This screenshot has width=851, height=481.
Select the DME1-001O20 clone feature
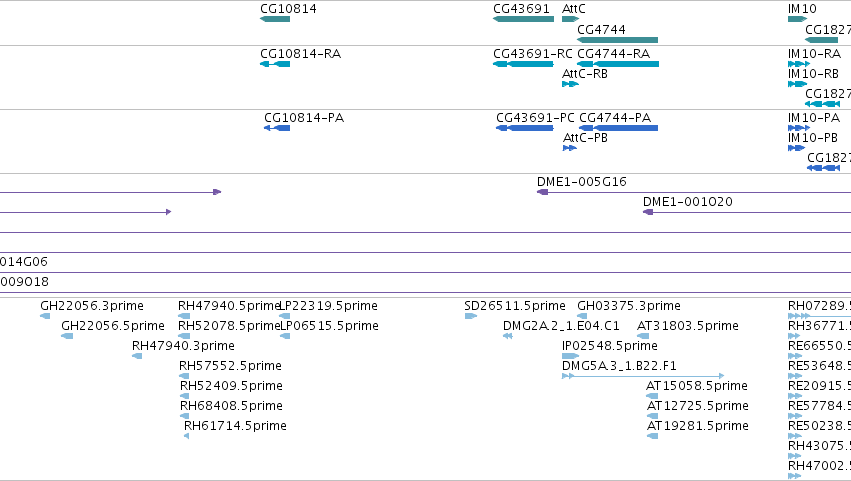click(747, 212)
